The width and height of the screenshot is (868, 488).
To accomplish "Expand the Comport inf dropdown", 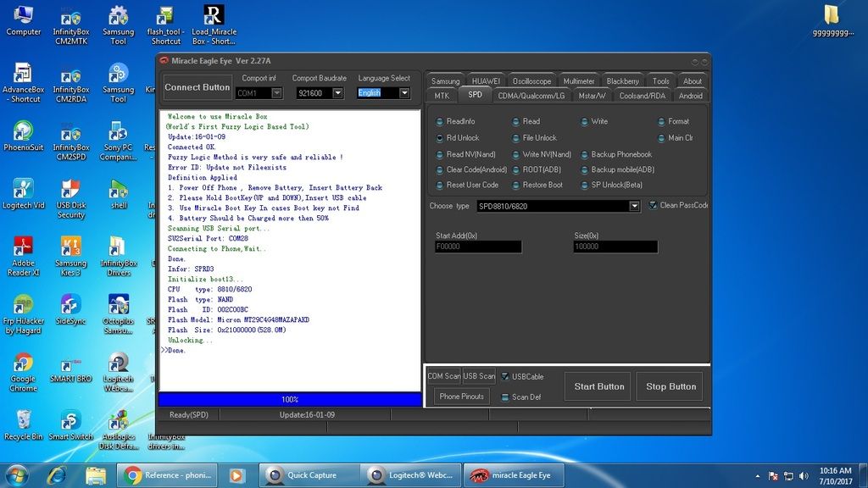I will [276, 93].
